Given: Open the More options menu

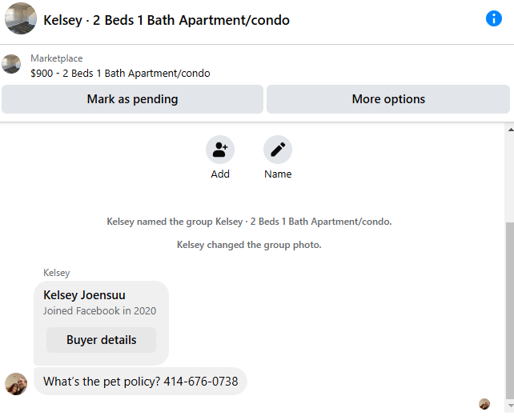Looking at the screenshot, I should tap(388, 99).
